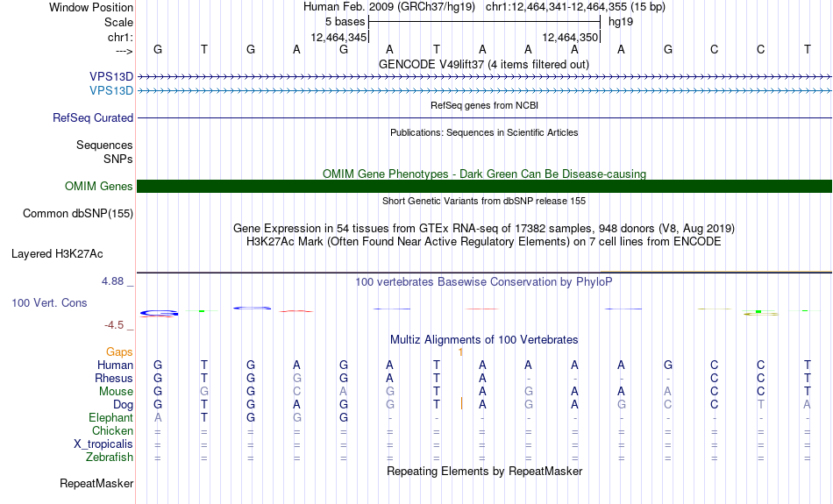Select the Human species label
The image size is (833, 504).
(x=115, y=366)
